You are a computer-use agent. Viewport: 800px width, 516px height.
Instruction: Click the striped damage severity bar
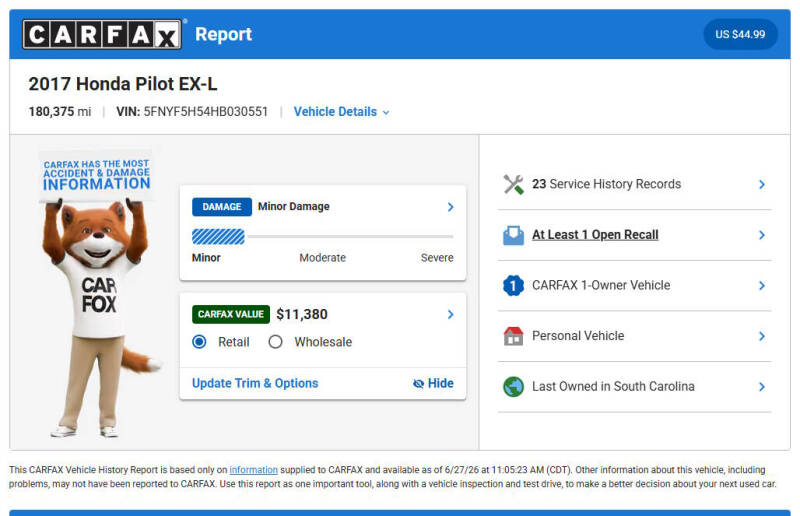click(x=218, y=237)
